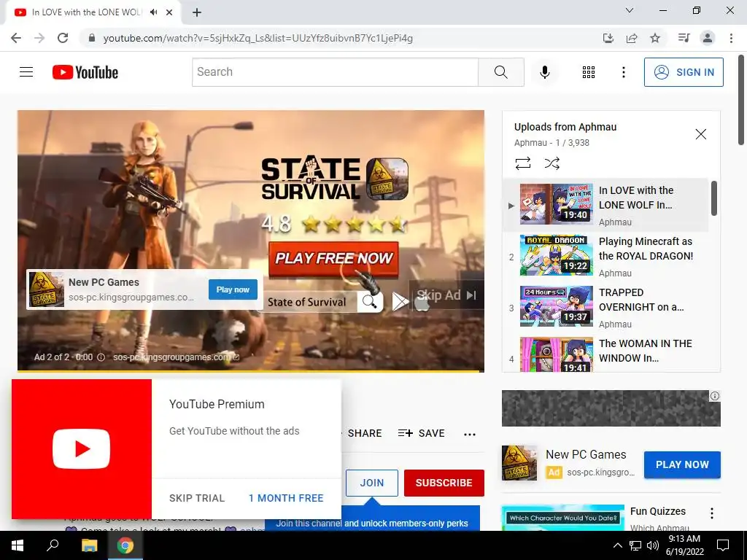Click PLAY FREE NOW ad banner

tap(333, 259)
